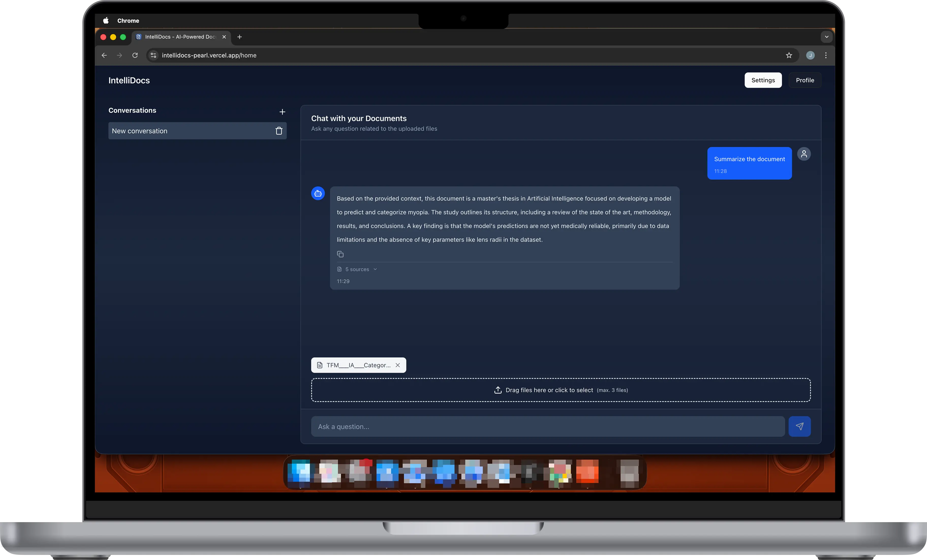The width and height of the screenshot is (927, 560).
Task: Click the bot avatar beside the answer
Action: 318,193
